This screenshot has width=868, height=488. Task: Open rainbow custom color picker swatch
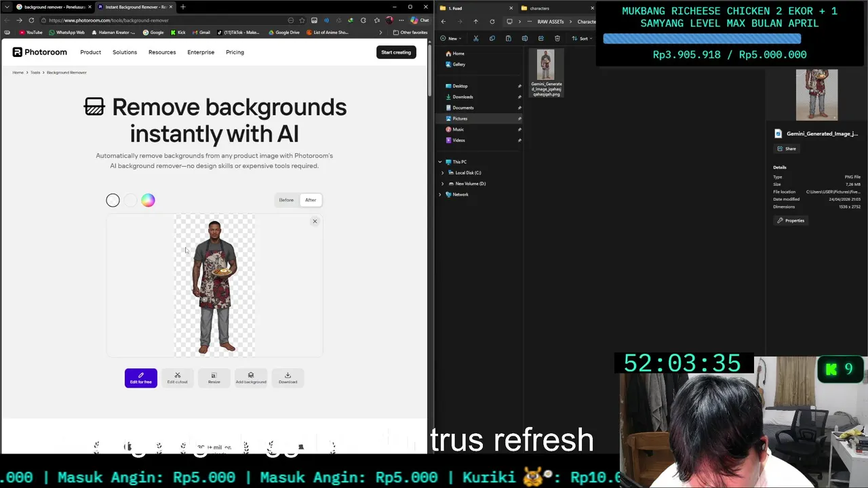148,200
